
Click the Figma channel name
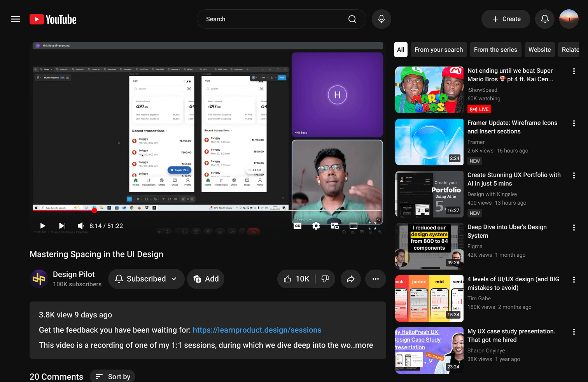coord(475,246)
